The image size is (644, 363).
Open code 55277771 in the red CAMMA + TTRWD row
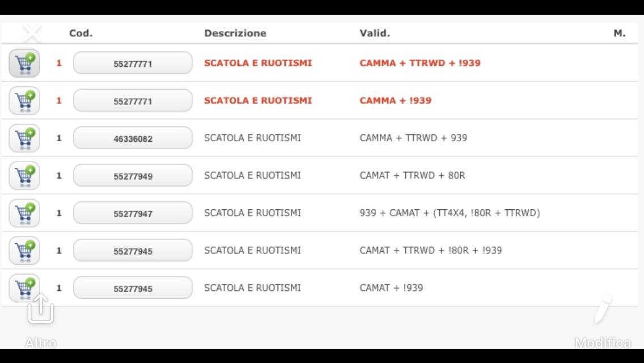tap(133, 64)
